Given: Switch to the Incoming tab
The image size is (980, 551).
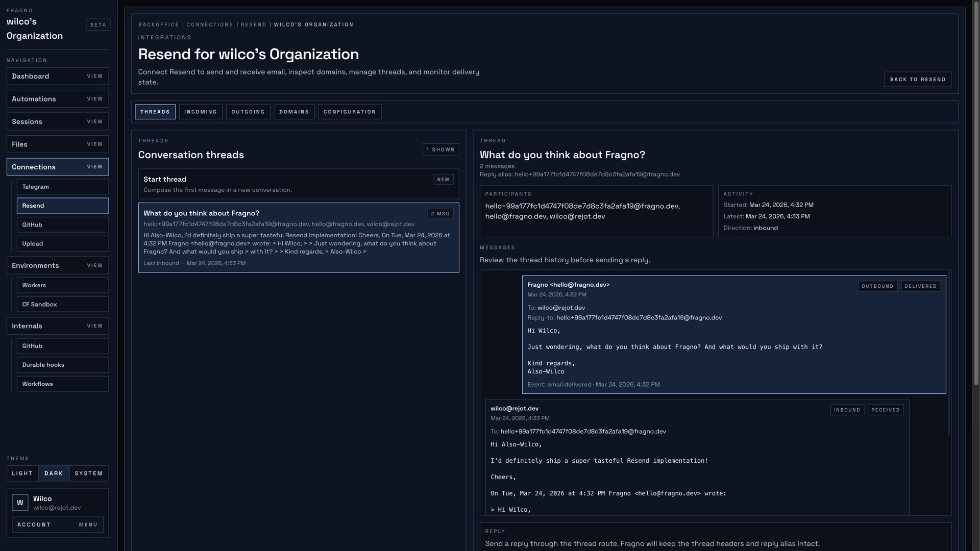Looking at the screenshot, I should 201,112.
